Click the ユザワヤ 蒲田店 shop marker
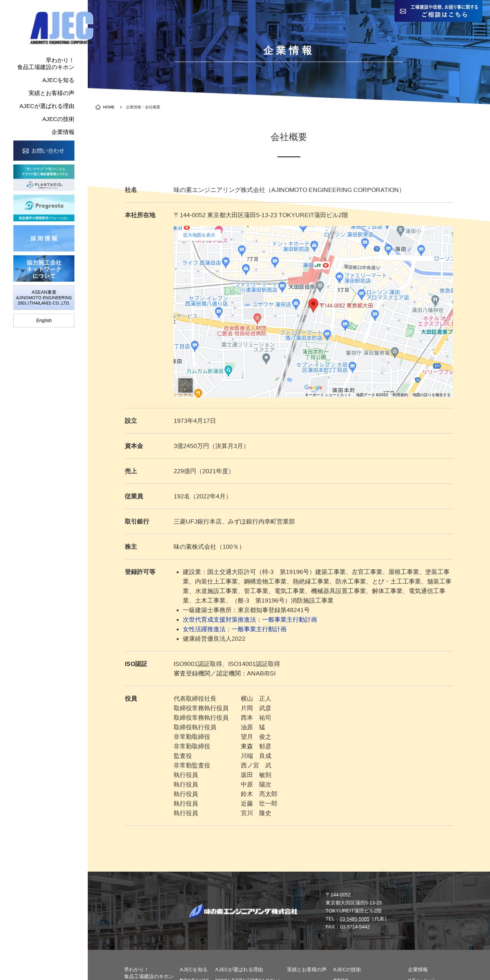 tap(296, 305)
